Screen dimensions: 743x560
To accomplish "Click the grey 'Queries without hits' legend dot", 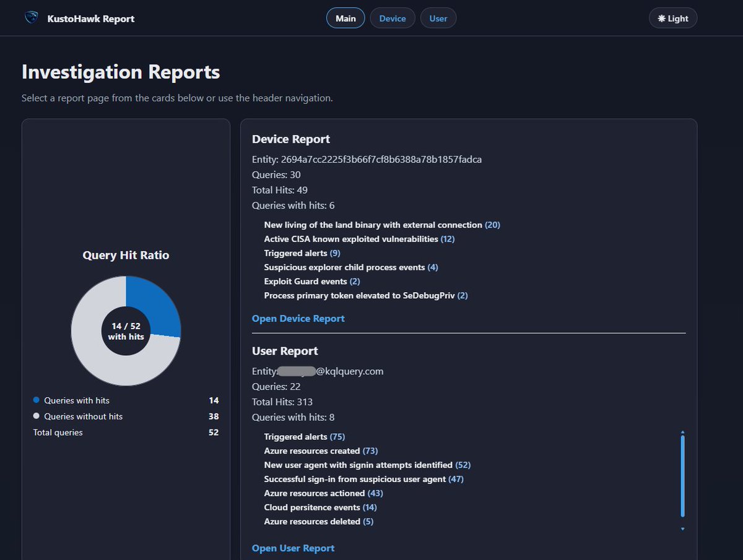I will point(36,416).
